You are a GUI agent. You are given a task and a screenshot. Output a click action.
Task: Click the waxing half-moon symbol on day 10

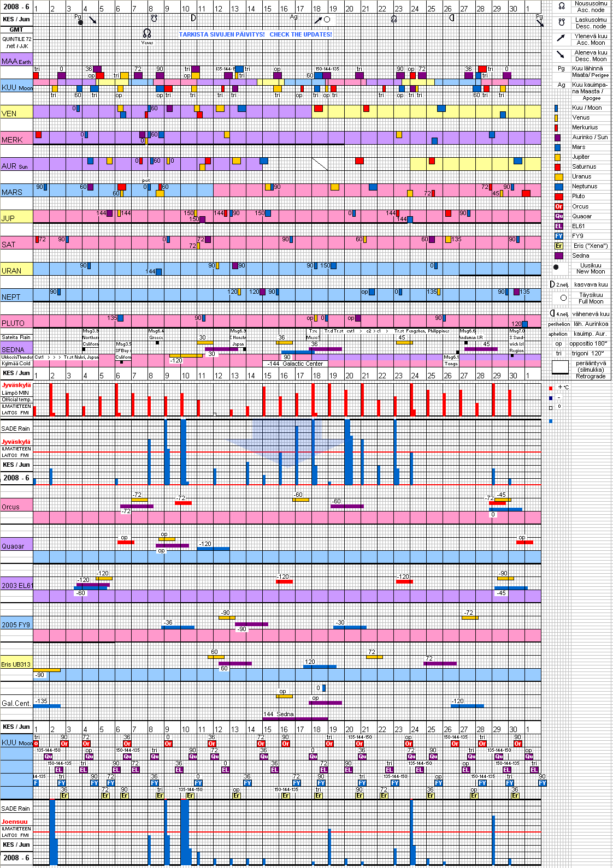193,18
